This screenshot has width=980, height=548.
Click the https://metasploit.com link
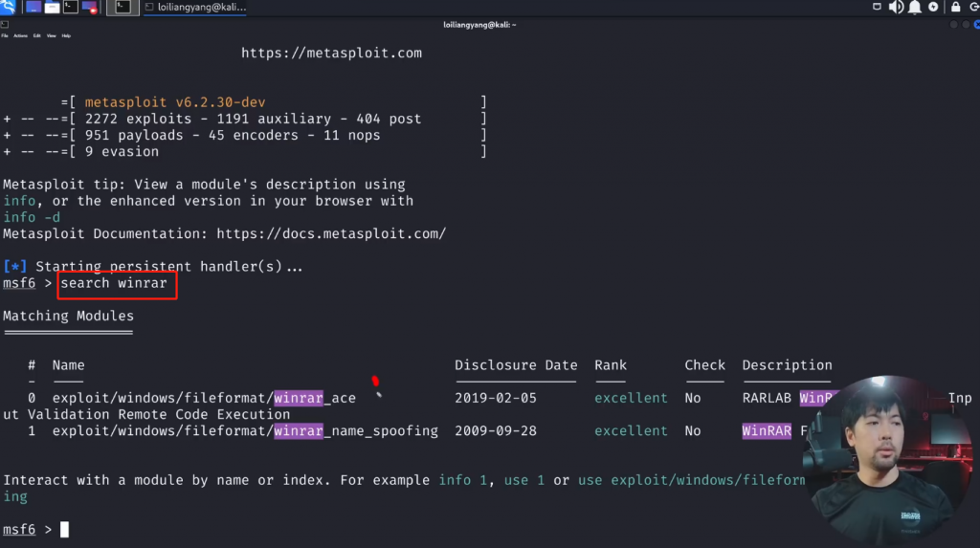331,54
